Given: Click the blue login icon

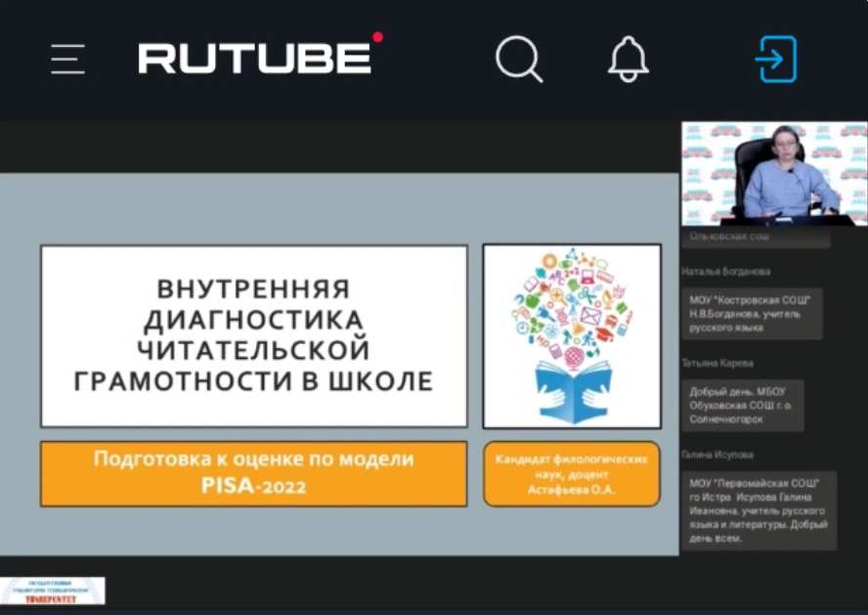Looking at the screenshot, I should point(776,60).
